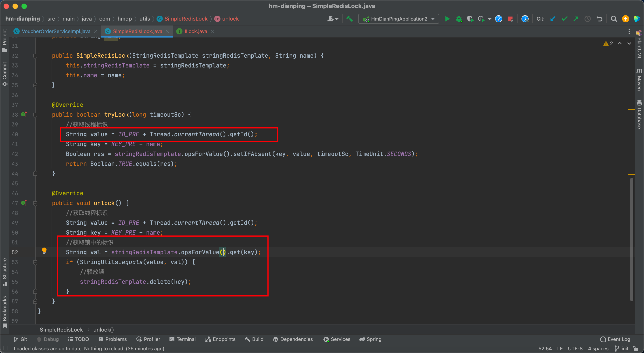Toggle tool window bars corner icon
This screenshot has height=353, width=644.
point(5,348)
